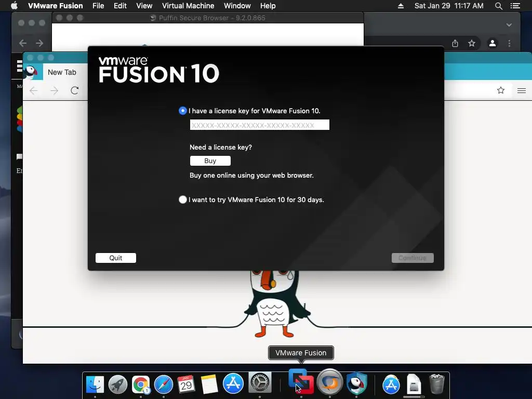Select the New Tab tab in Puffin
Screen dimensions: 532x399
[x=62, y=72]
